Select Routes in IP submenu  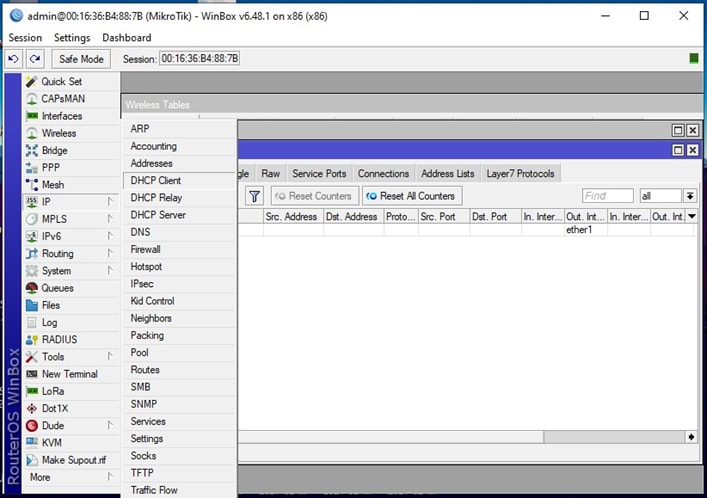tap(179, 370)
